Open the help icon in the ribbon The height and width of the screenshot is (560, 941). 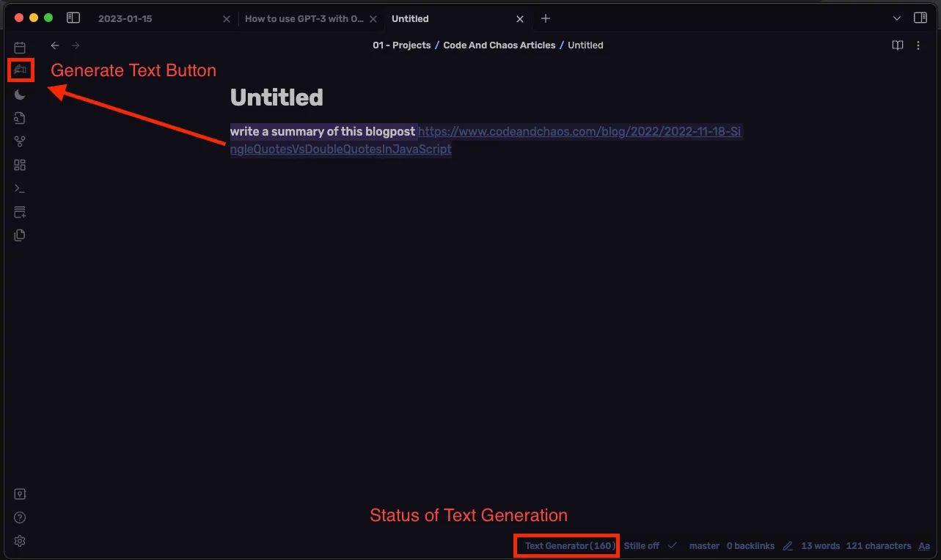20,517
